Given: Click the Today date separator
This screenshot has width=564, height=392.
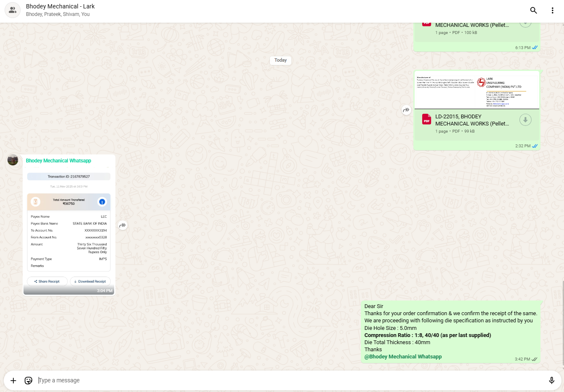Looking at the screenshot, I should (x=280, y=60).
